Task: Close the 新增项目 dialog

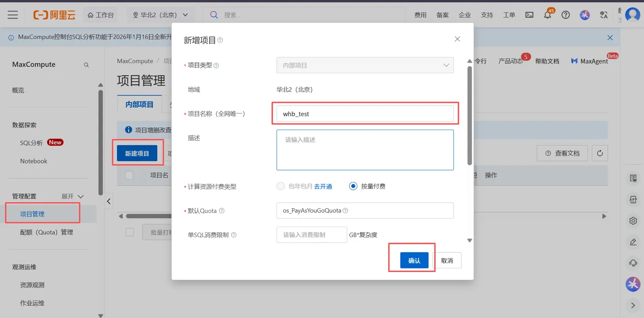Action: click(x=457, y=39)
